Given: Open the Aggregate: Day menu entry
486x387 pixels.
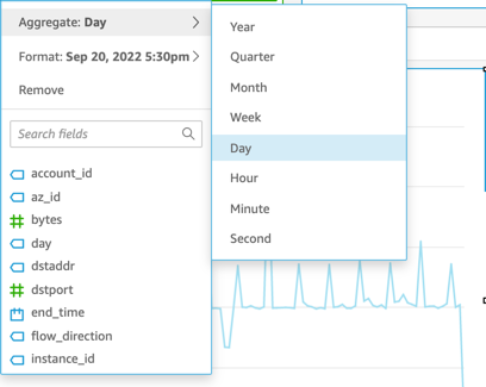Looking at the screenshot, I should pyautogui.click(x=106, y=22).
